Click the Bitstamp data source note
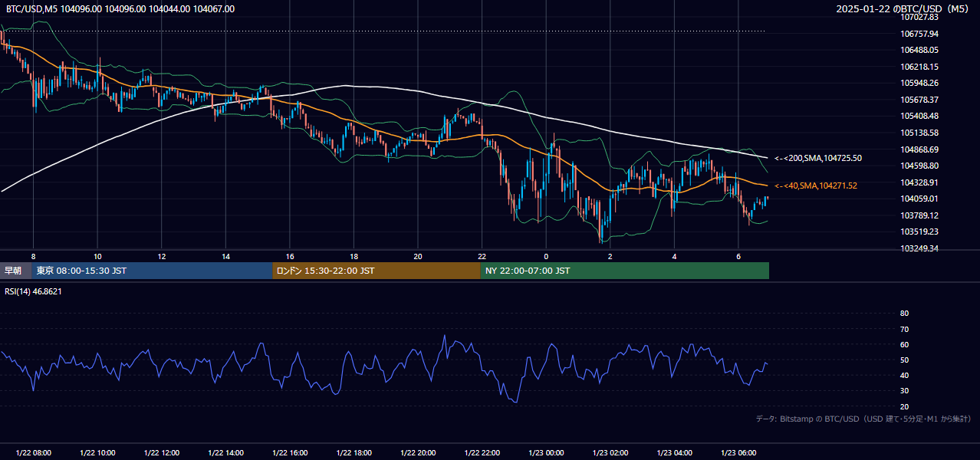This screenshot has width=980, height=460. [863, 419]
